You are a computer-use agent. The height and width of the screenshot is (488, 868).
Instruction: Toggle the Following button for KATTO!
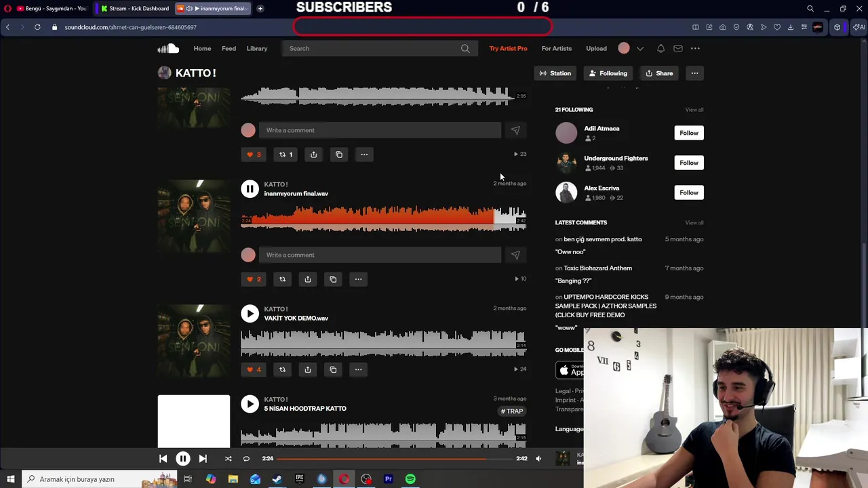[x=608, y=73]
